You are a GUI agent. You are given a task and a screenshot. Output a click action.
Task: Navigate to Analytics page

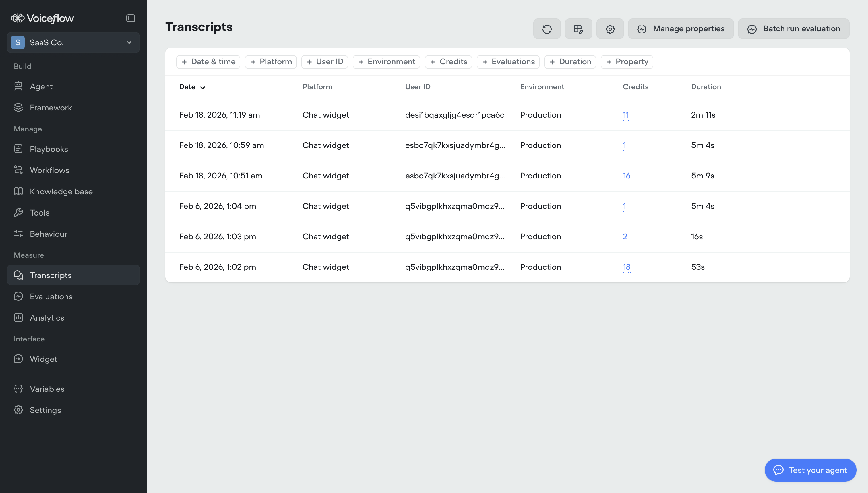tap(47, 318)
